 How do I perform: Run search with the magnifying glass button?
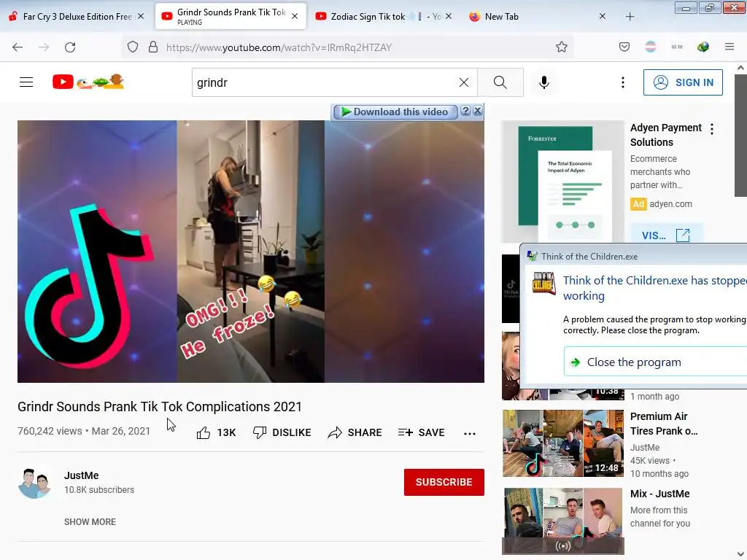[500, 82]
